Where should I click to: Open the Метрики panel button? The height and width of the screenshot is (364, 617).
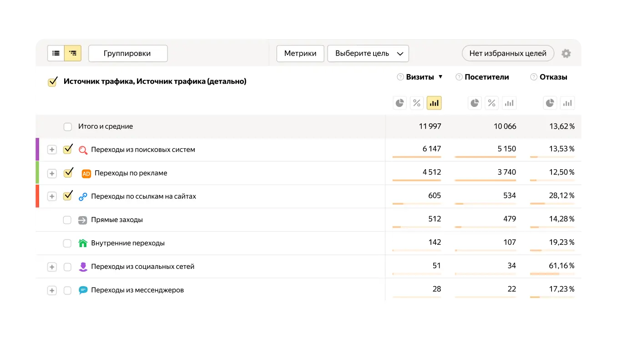point(300,53)
